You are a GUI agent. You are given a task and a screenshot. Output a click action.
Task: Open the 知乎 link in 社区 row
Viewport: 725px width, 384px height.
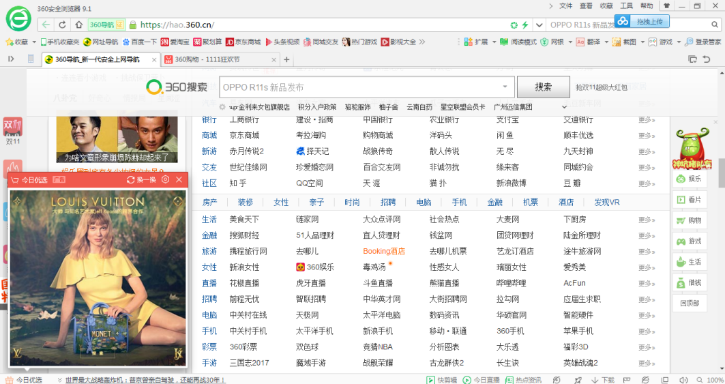point(238,183)
